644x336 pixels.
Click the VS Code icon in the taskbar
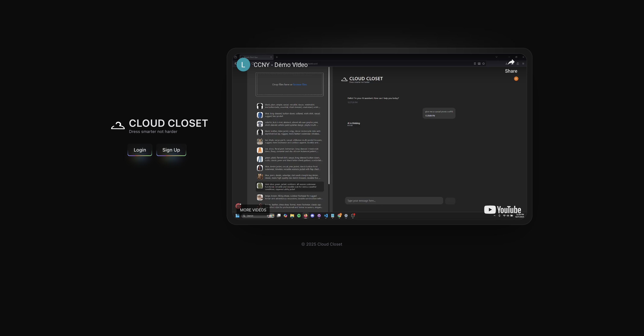(x=326, y=215)
